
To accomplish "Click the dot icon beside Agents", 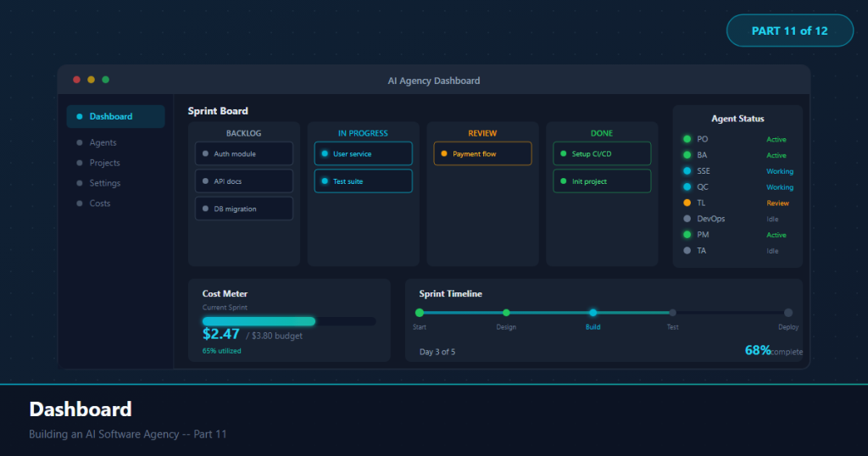I will point(80,142).
